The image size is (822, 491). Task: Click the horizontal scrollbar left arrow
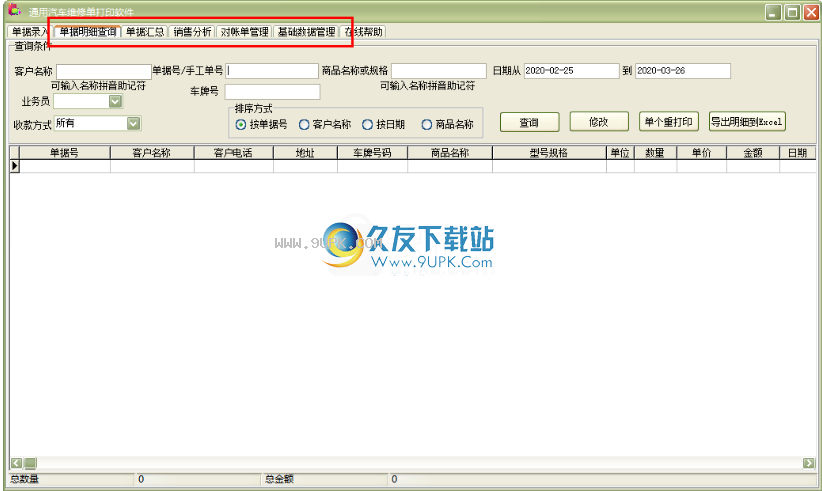[17, 463]
